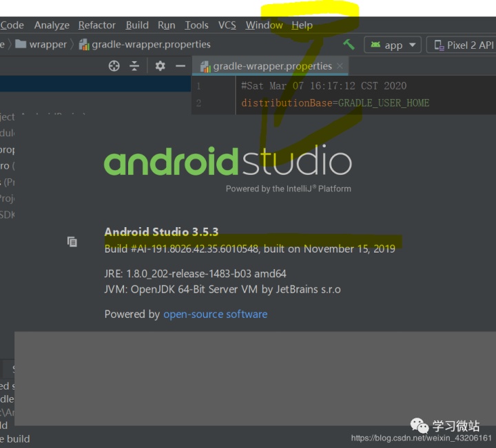Click the green hammer Make Project icon
This screenshot has width=496, height=448.
coord(349,45)
